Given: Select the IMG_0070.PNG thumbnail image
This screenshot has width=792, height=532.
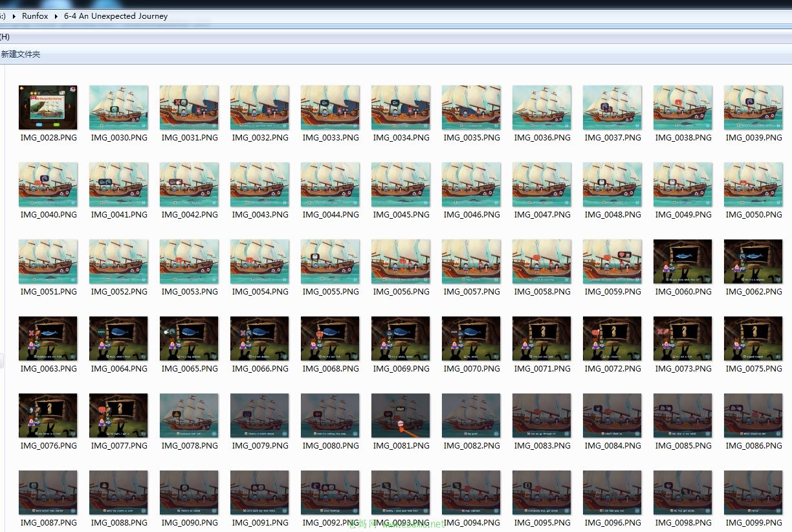Looking at the screenshot, I should 471,338.
